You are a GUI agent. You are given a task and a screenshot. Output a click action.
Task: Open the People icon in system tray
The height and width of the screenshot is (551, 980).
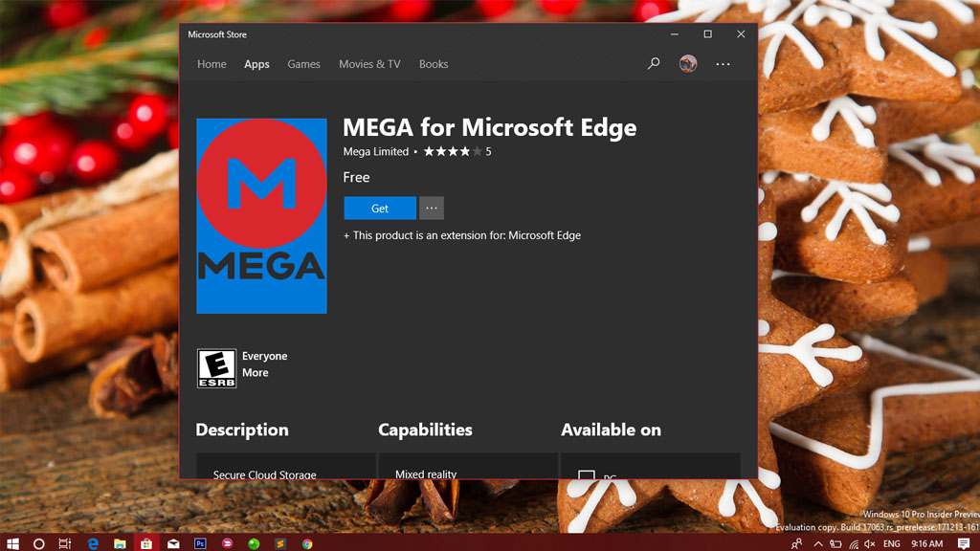point(796,543)
